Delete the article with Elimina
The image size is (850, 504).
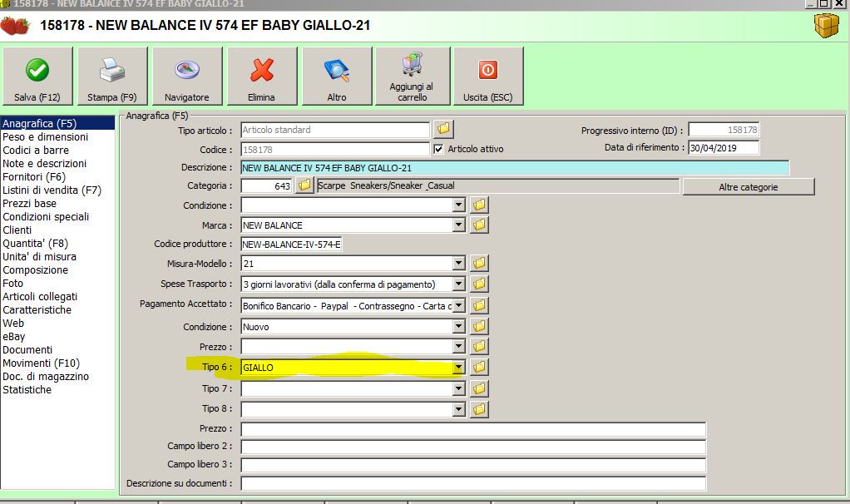click(x=262, y=76)
